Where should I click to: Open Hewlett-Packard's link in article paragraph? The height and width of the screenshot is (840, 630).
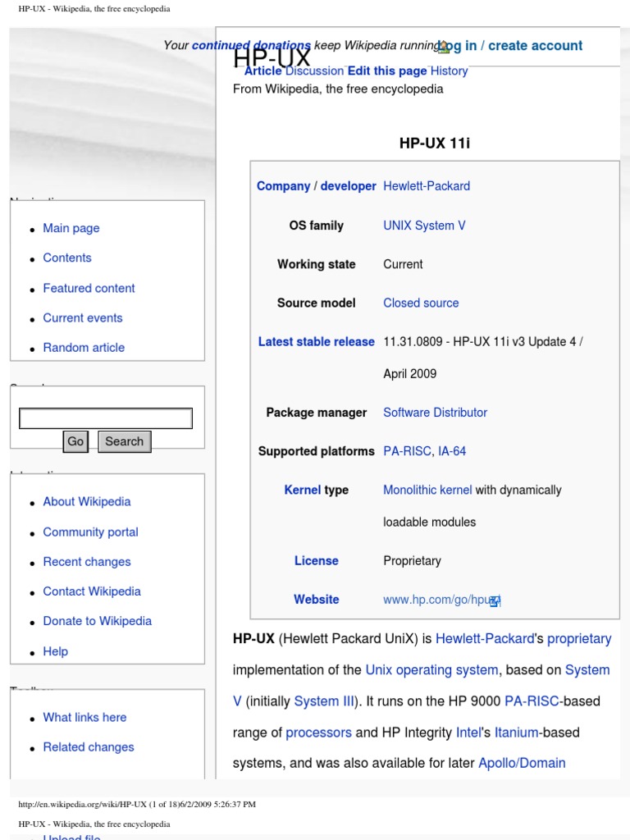485,638
